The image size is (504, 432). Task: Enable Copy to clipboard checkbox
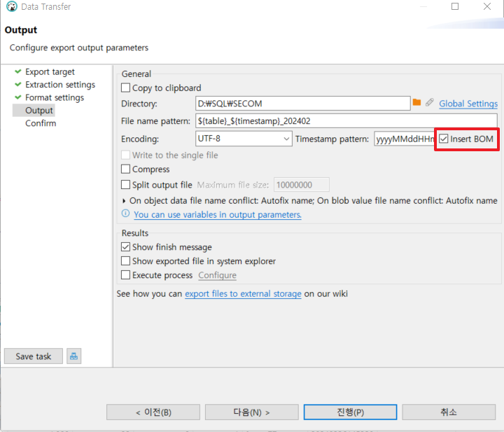click(125, 88)
